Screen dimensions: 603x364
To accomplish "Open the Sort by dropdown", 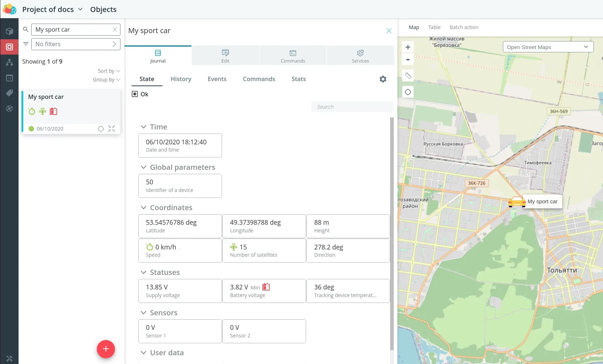I will coord(108,71).
